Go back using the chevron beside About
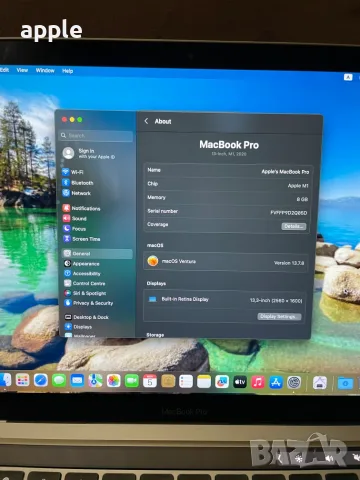This screenshot has height=480, width=360. point(146,121)
